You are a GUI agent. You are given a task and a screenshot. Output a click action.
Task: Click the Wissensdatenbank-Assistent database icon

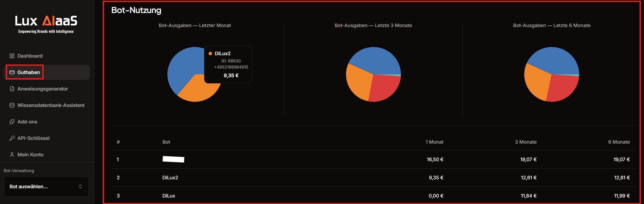point(12,105)
